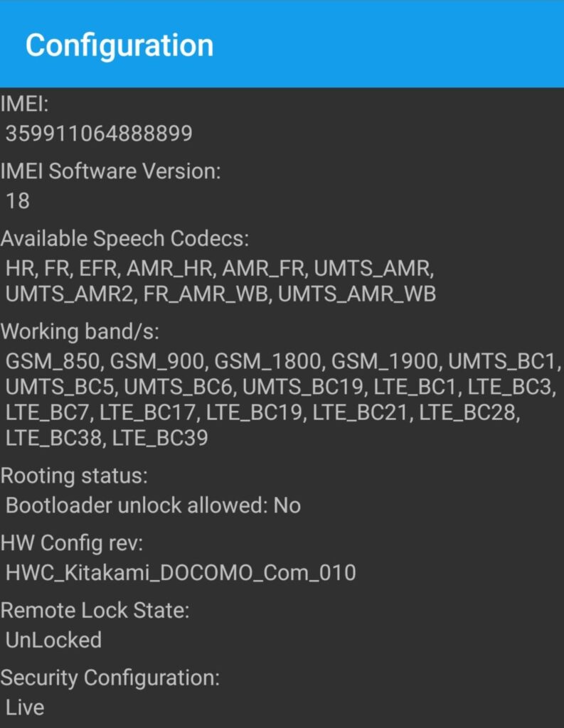564x728 pixels.
Task: Tap the Configuration title in header
Action: 119,46
